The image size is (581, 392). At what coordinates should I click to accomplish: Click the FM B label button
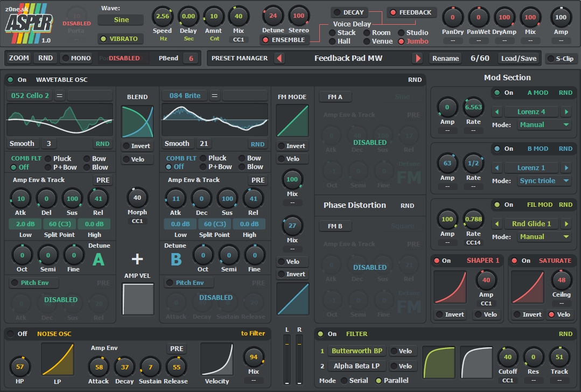pos(335,226)
